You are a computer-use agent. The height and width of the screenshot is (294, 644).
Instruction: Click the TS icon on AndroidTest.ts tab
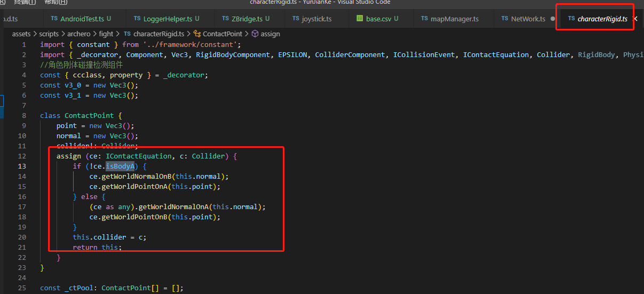click(54, 19)
